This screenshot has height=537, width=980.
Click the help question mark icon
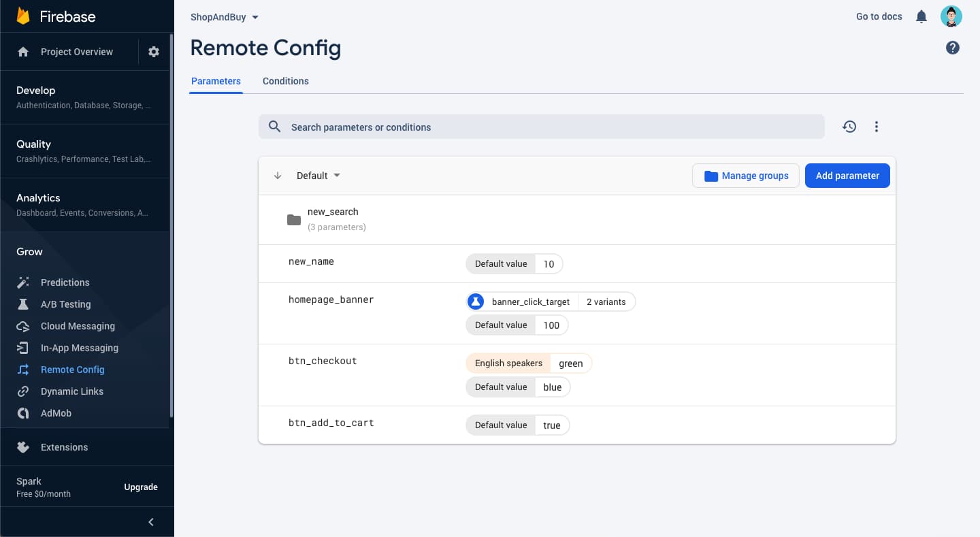tap(953, 48)
